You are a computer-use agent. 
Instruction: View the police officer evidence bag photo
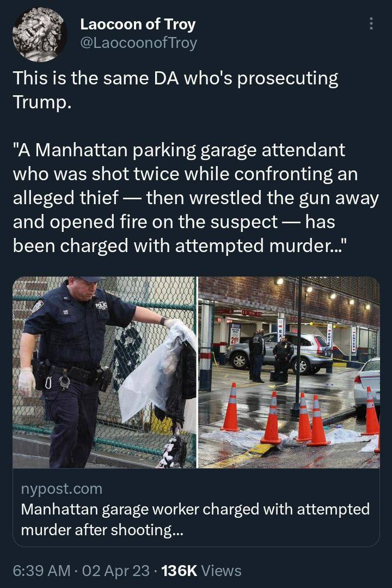[x=105, y=372]
